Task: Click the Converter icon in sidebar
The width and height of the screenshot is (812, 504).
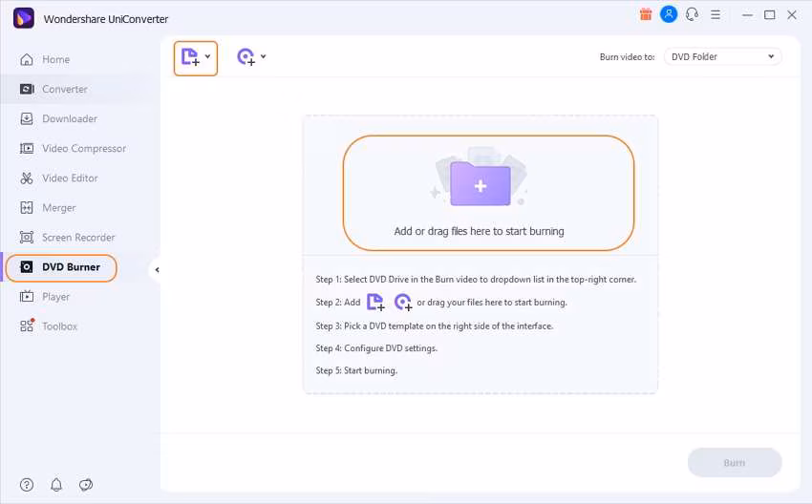Action: click(27, 89)
